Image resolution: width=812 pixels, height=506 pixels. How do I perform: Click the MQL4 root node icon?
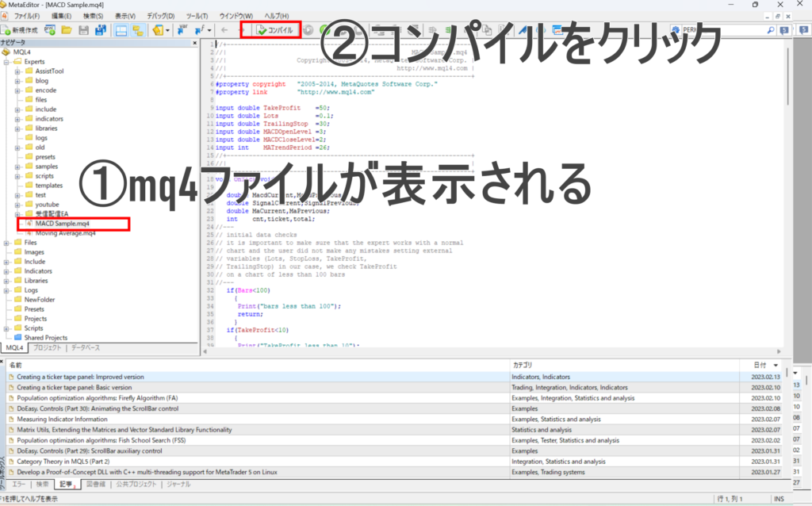click(6, 52)
